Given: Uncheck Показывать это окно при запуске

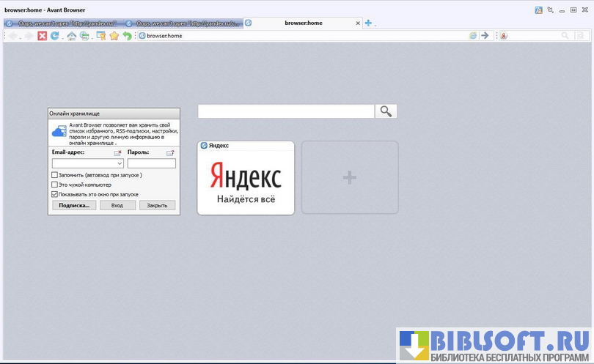Looking at the screenshot, I should (x=55, y=194).
